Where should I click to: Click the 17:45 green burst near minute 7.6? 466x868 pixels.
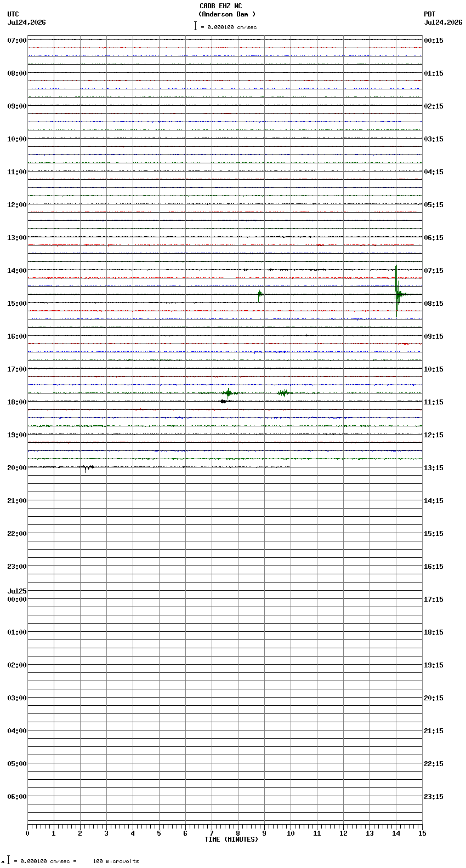click(229, 393)
